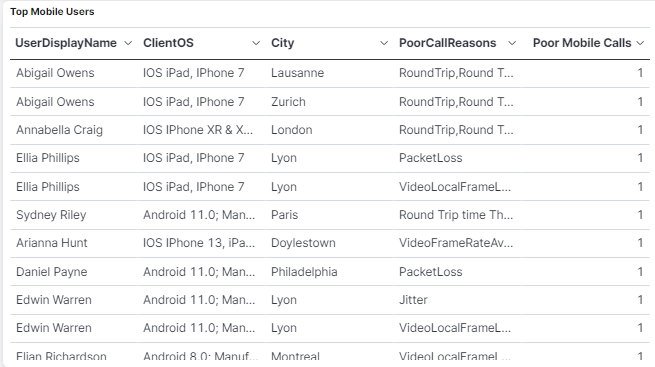Click the Daniel Payne row name
The image size is (655, 367).
pyautogui.click(x=52, y=272)
